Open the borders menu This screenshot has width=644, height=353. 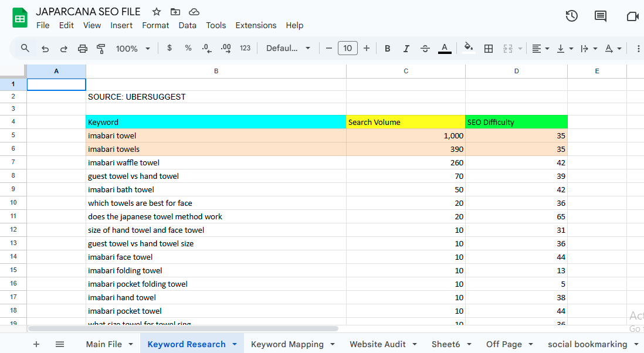pos(489,49)
